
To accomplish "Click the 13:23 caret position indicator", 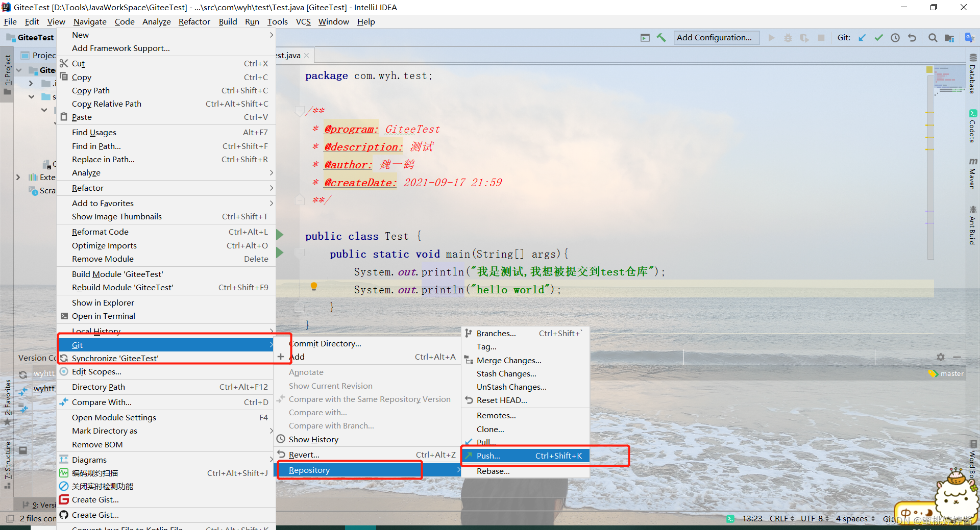I will point(752,518).
